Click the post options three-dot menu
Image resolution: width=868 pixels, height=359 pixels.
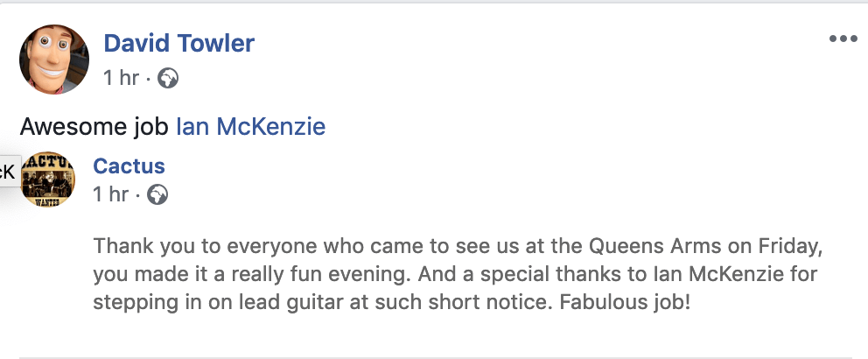pyautogui.click(x=843, y=39)
